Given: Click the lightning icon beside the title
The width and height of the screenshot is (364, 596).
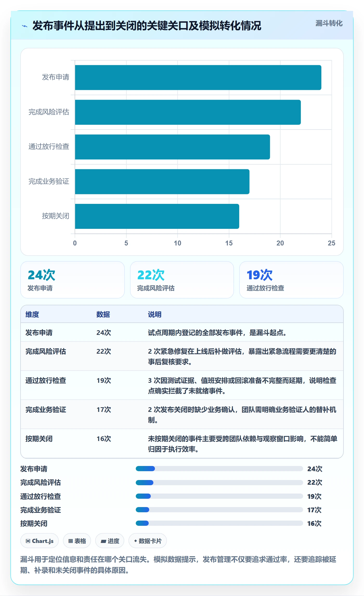Looking at the screenshot, I should coord(25,26).
